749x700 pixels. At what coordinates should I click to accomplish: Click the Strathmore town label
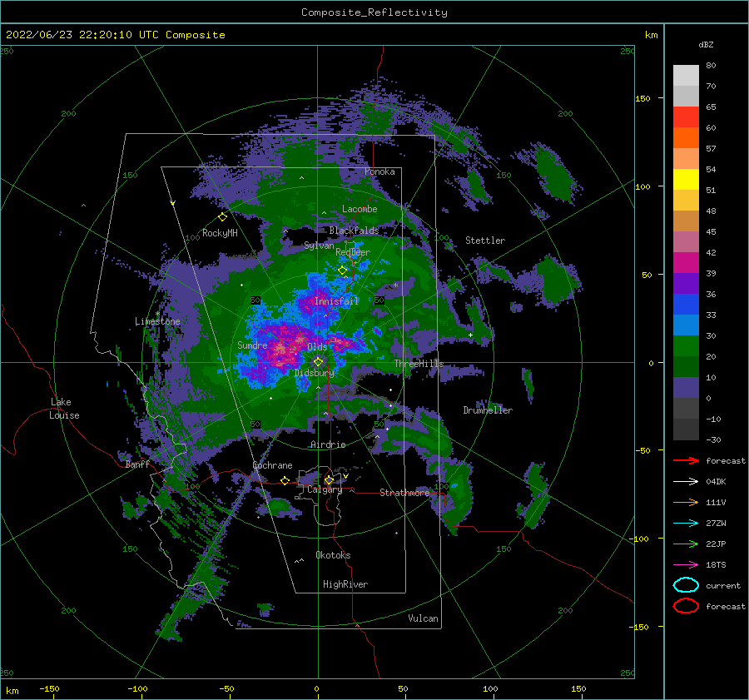pyautogui.click(x=404, y=493)
